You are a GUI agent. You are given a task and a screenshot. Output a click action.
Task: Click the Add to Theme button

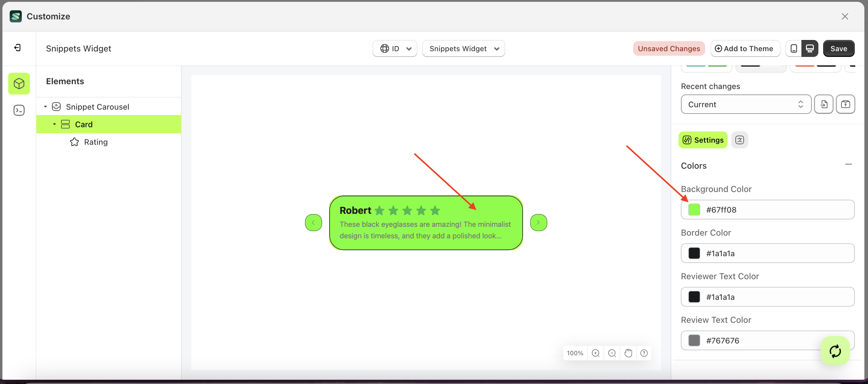[x=745, y=48]
